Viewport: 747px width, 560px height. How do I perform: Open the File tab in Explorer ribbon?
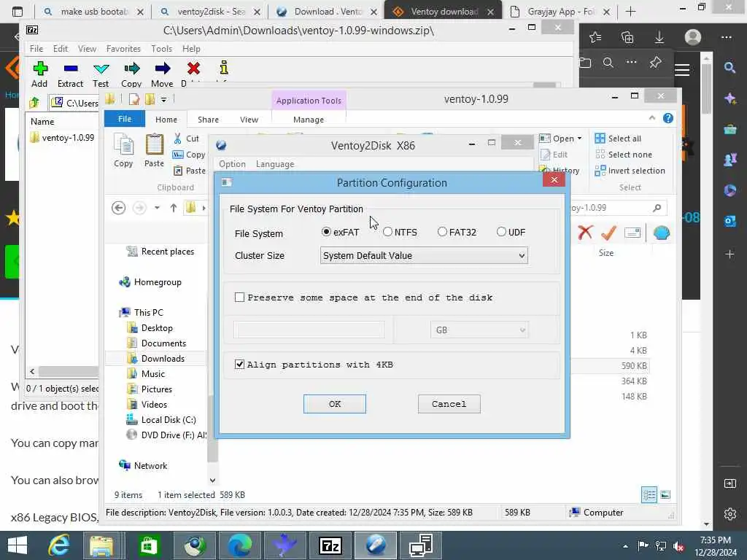coord(124,119)
